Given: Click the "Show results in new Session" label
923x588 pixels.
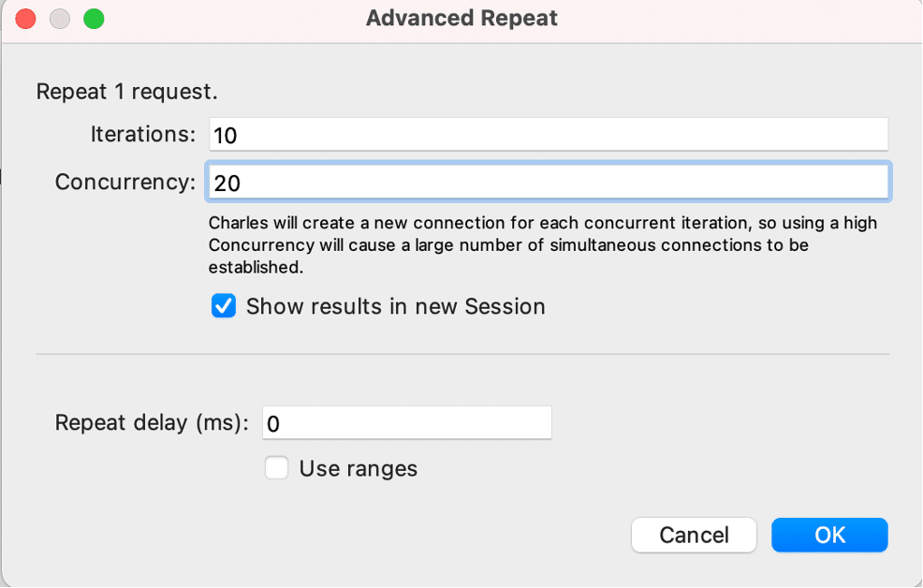Looking at the screenshot, I should pyautogui.click(x=395, y=306).
